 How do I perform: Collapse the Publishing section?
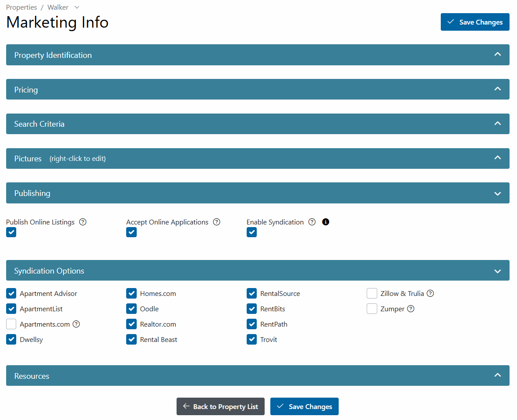pos(258,193)
